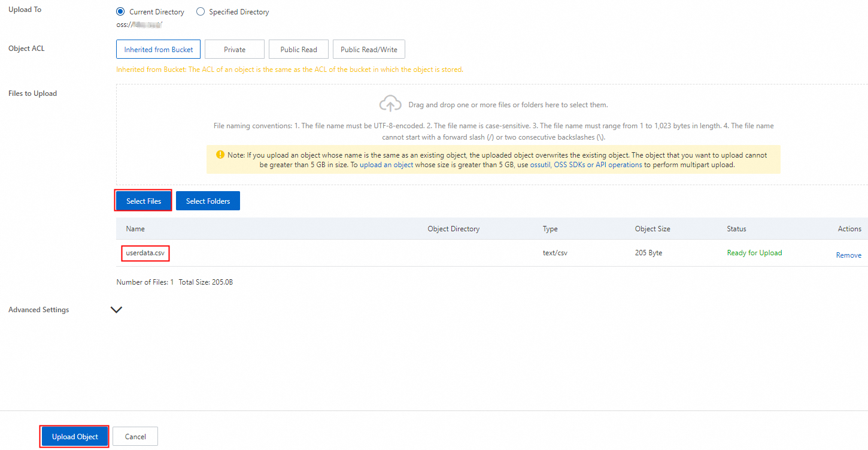868x450 pixels.
Task: Remove userdata.csv from the upload list
Action: pos(849,255)
